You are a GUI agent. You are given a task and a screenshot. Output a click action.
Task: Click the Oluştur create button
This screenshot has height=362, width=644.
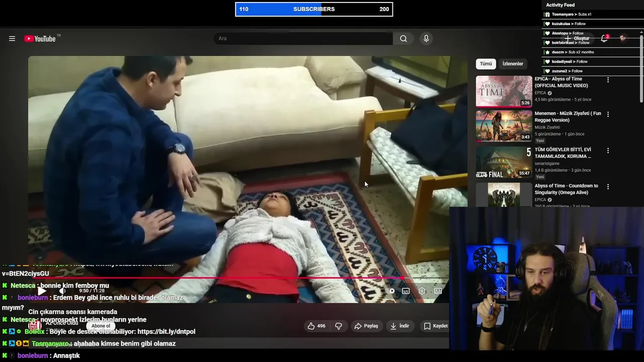point(577,39)
